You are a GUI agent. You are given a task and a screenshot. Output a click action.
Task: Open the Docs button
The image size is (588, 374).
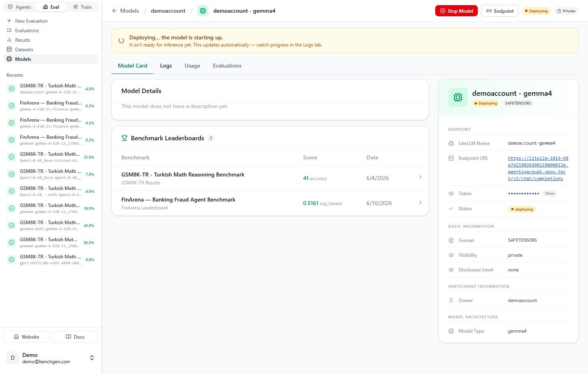[x=75, y=337]
